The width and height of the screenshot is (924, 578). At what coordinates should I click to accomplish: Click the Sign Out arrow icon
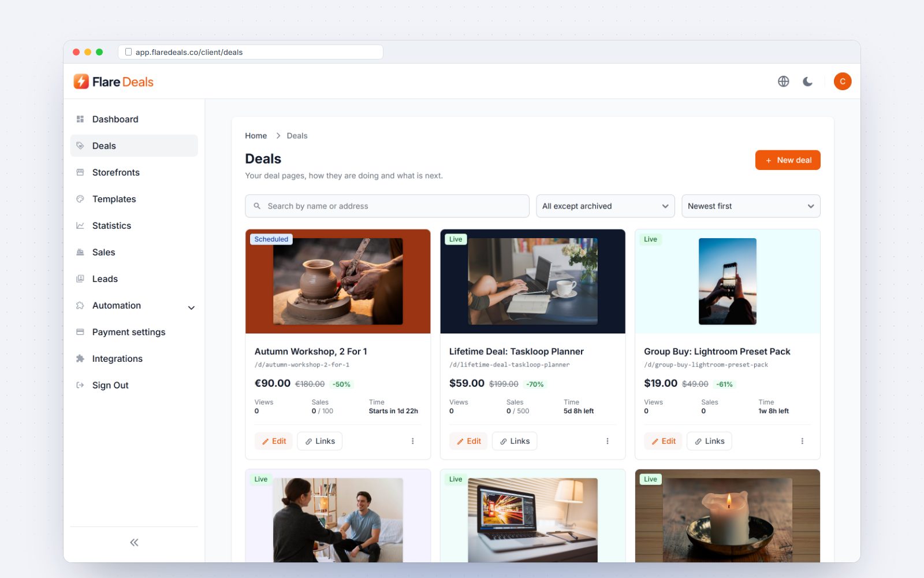tap(80, 385)
